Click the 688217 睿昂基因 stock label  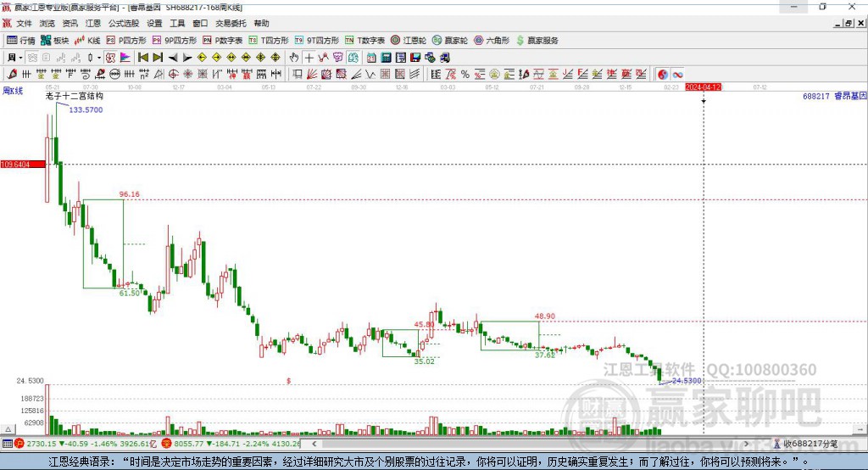click(835, 96)
